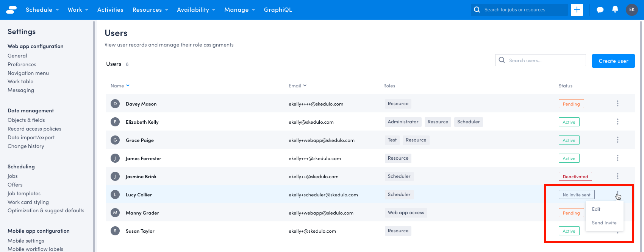The width and height of the screenshot is (644, 252).
Task: Click the Skedulo logo icon
Action: (11, 10)
